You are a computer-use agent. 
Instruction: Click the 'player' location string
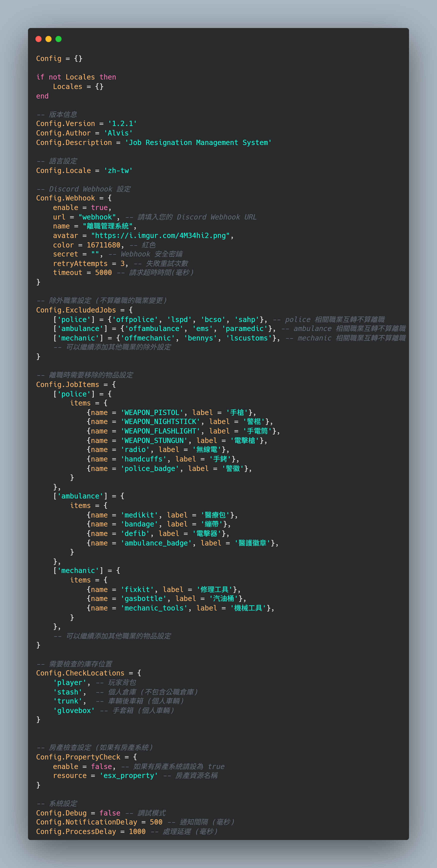pos(70,682)
